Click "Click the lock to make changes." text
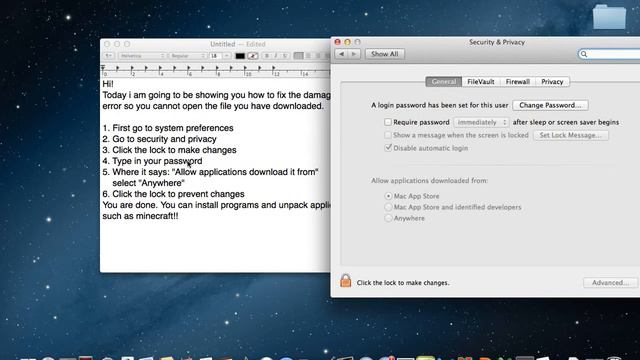640x360 pixels. [403, 282]
